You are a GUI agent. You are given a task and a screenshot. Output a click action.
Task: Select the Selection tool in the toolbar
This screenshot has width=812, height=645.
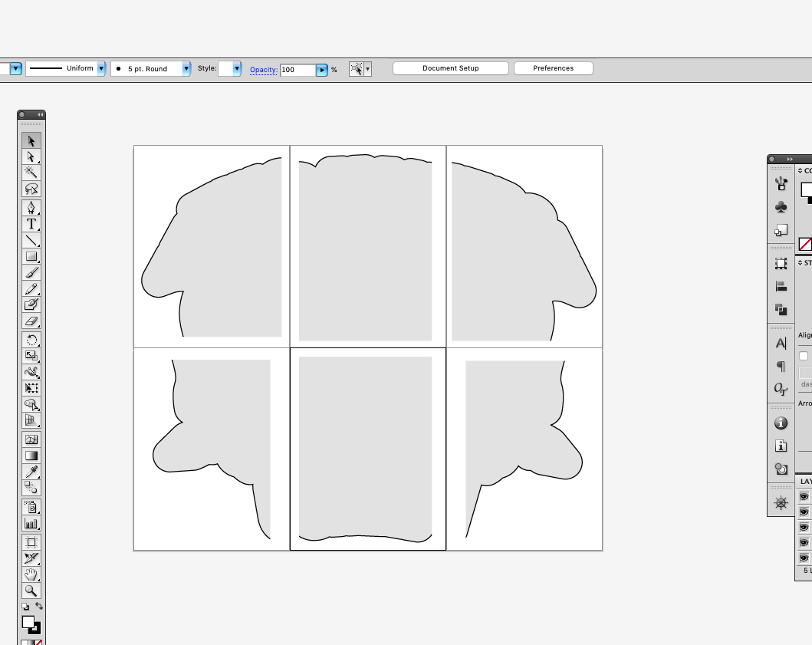tap(31, 141)
